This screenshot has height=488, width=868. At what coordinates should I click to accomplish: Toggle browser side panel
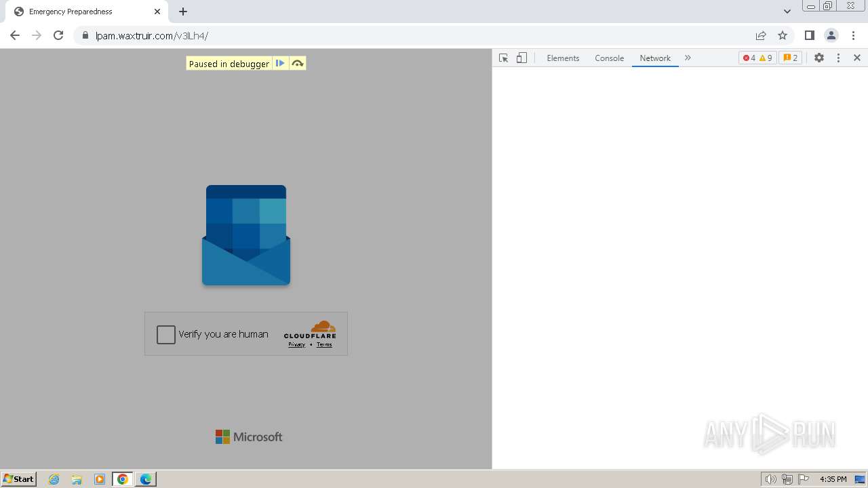[809, 35]
